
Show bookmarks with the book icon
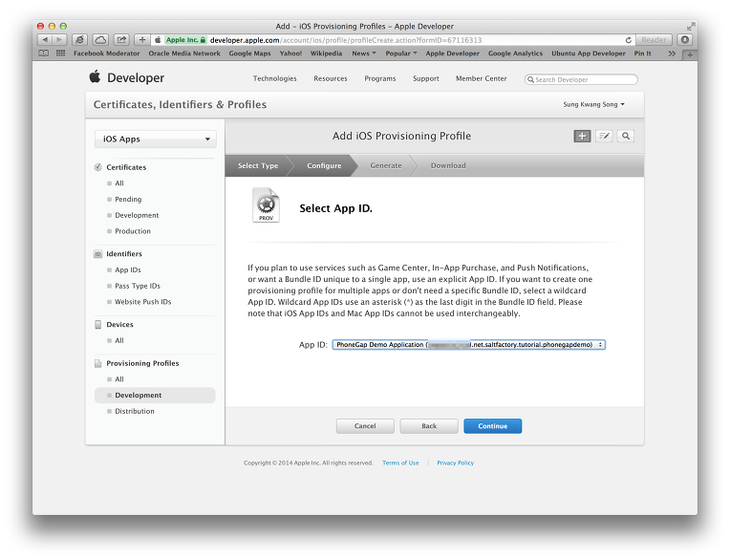tap(43, 54)
